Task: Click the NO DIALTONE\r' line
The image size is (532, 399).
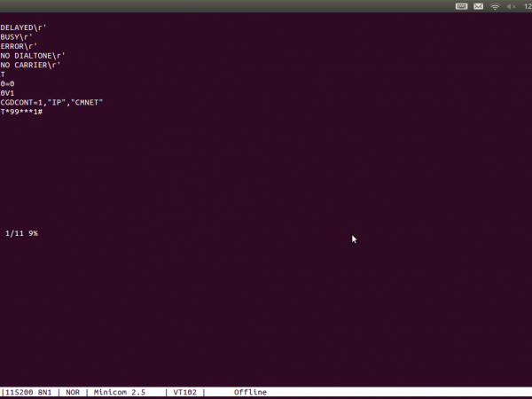Action: (33, 56)
